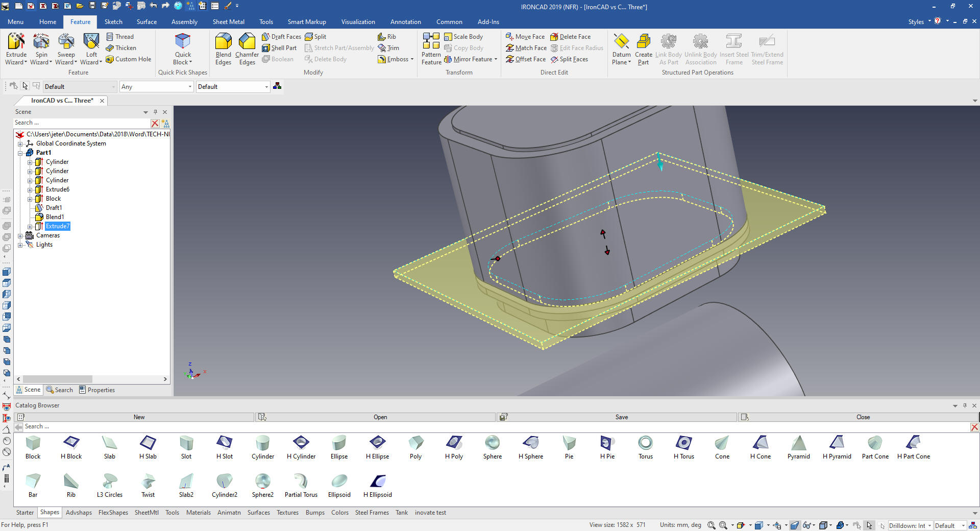This screenshot has height=531, width=980.
Task: Pin the Scene panel
Action: coord(156,112)
